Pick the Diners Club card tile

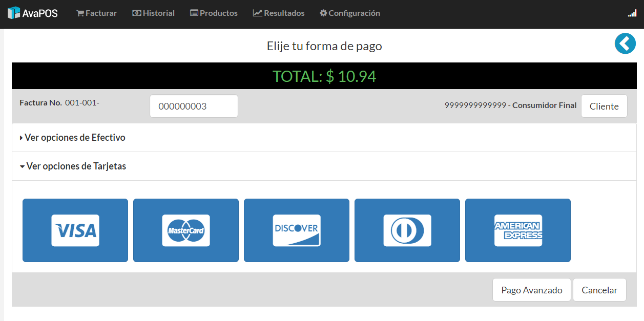407,230
